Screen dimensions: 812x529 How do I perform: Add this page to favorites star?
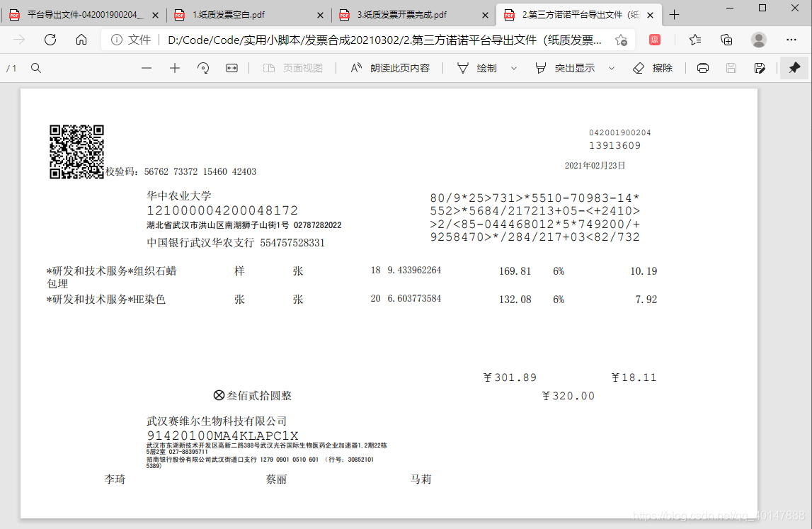click(x=622, y=40)
